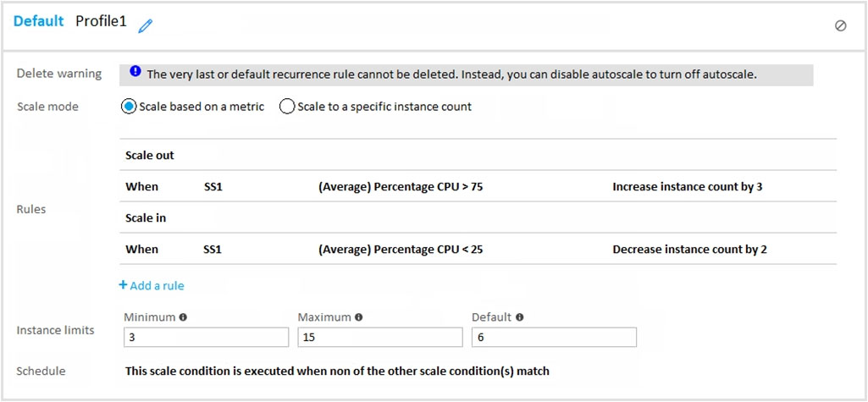Click the Default profile heading

point(39,21)
